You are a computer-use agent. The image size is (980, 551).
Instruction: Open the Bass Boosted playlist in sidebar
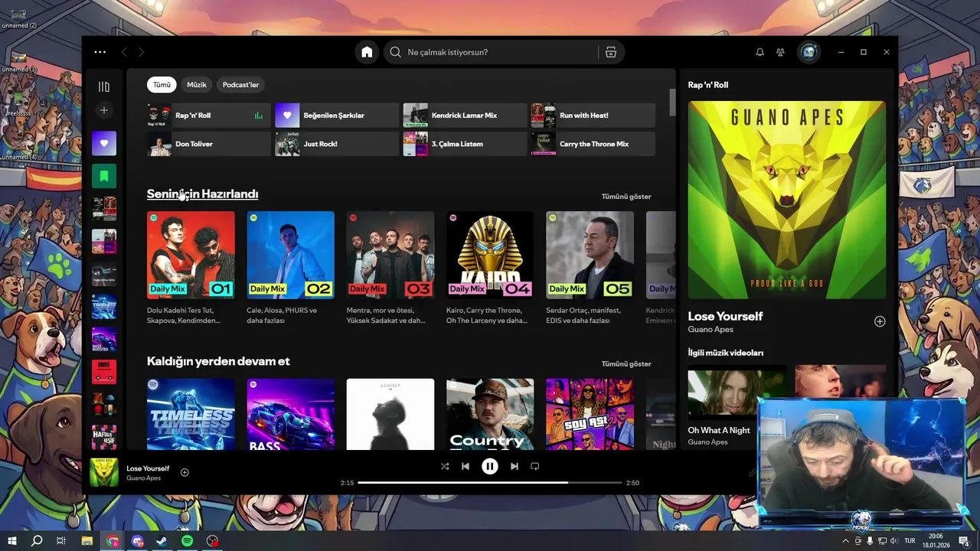tap(104, 340)
